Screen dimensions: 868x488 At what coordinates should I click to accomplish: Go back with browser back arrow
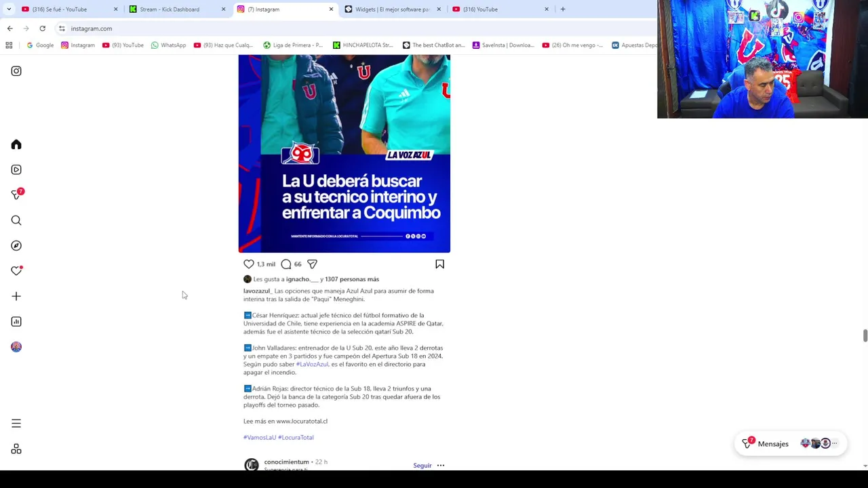tap(9, 28)
